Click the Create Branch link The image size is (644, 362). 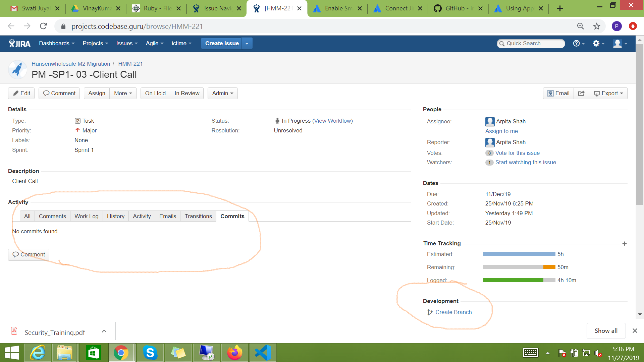click(453, 312)
